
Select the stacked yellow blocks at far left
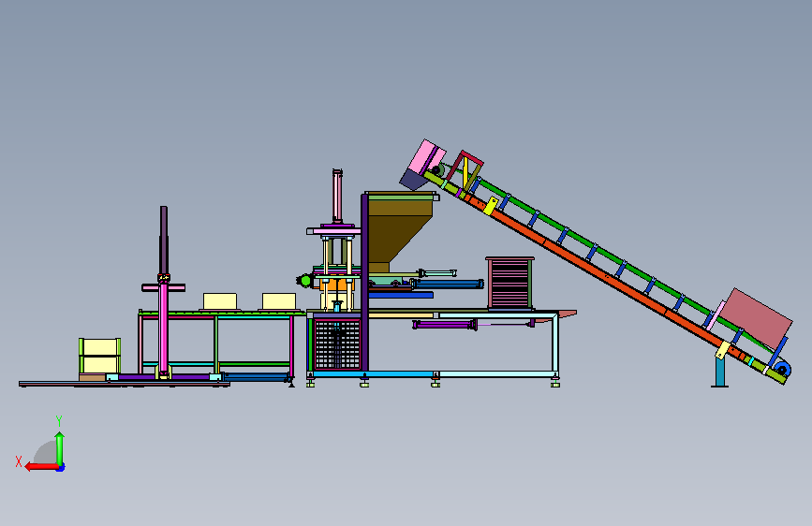(100, 356)
